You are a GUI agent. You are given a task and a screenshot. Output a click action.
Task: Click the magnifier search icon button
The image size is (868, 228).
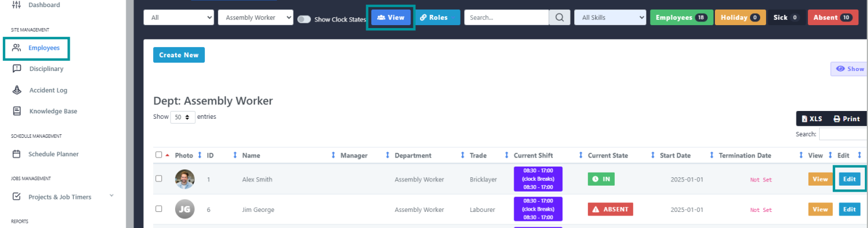pos(559,18)
